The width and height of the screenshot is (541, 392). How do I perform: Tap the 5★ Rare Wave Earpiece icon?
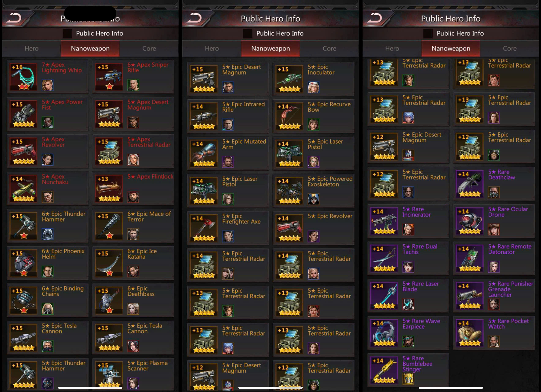click(x=384, y=333)
